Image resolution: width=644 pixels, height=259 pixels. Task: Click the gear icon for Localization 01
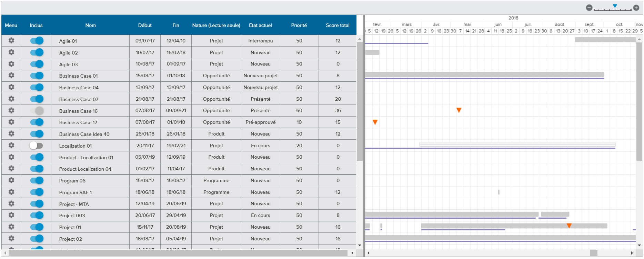(x=11, y=146)
